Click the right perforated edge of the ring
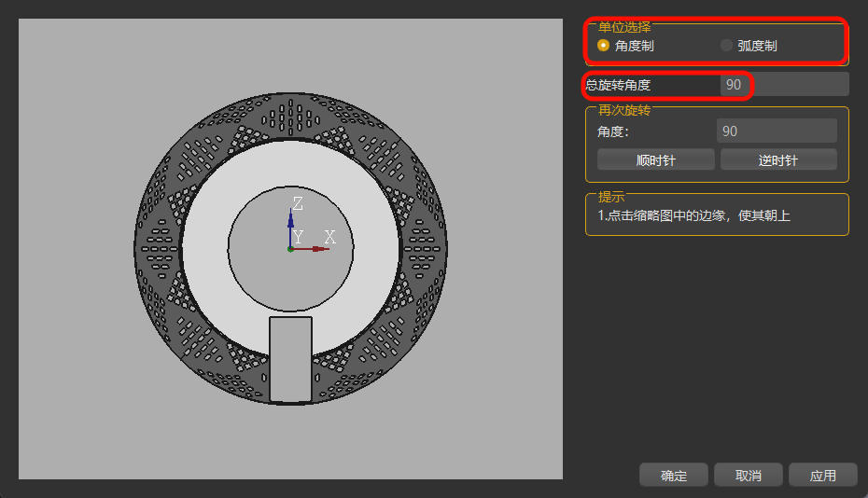 pos(424,249)
